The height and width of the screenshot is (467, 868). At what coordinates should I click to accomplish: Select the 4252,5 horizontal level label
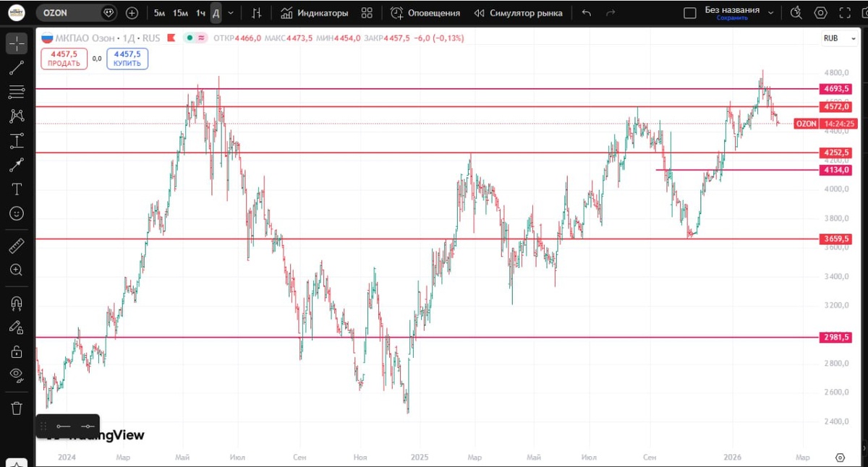[835, 153]
